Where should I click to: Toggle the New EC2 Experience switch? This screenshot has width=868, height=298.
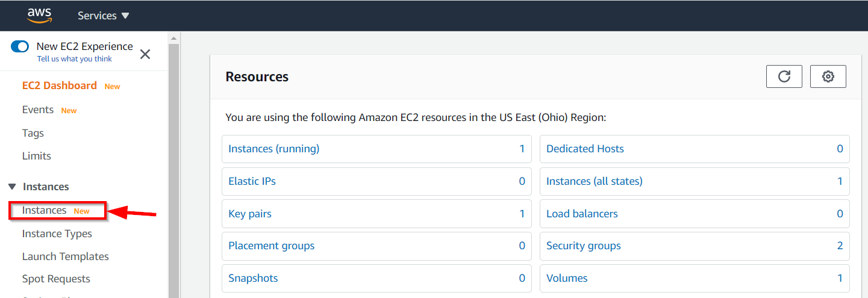pos(20,46)
